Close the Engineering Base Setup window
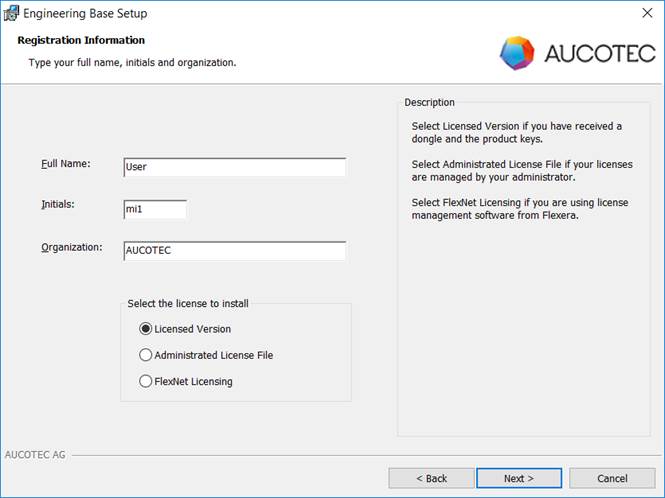This screenshot has width=665, height=498. (647, 13)
